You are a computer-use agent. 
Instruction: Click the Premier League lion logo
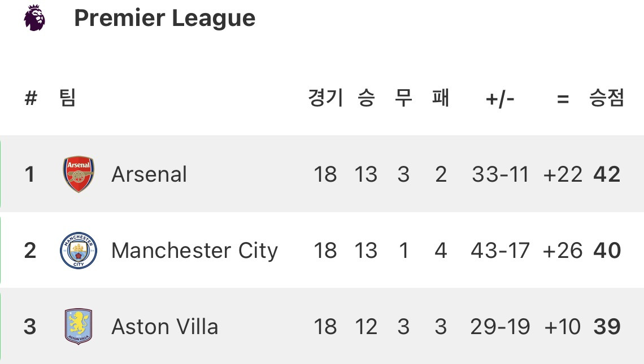point(34,17)
